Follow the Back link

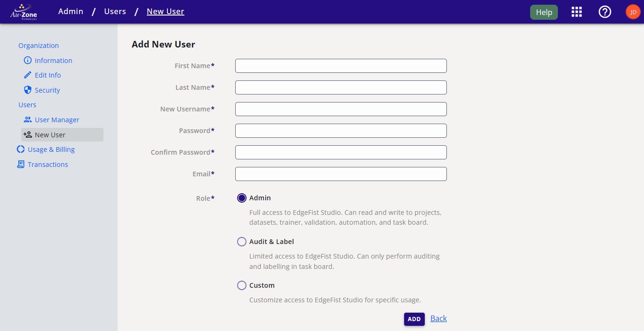(438, 318)
